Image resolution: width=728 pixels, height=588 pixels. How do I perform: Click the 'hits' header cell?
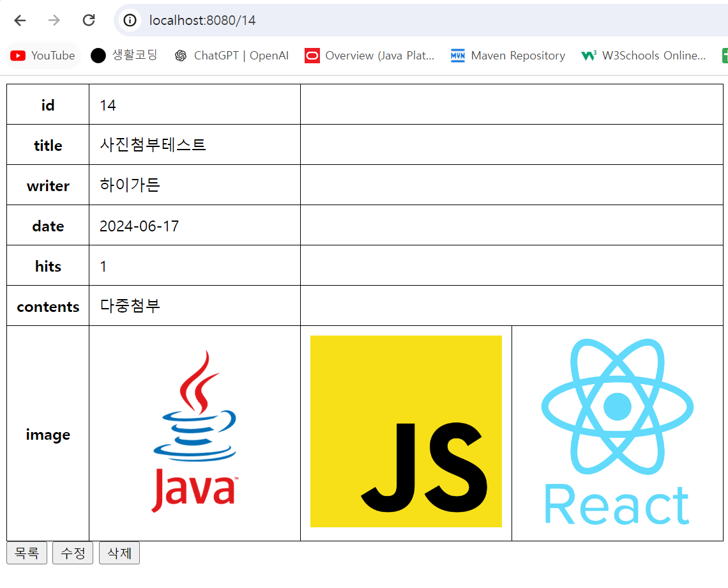coord(48,265)
